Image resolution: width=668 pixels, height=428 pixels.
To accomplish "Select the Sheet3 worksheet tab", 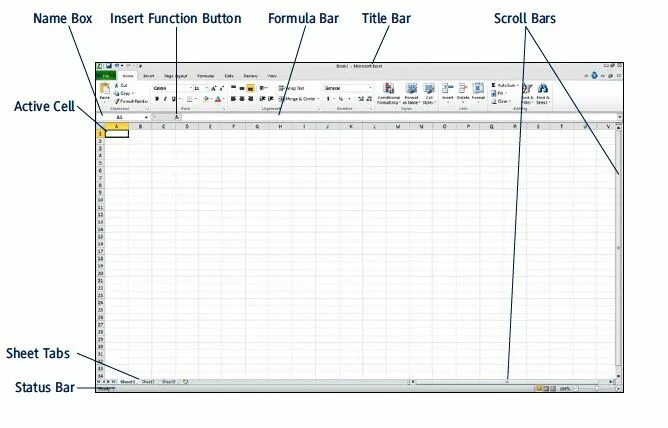I will pos(169,382).
